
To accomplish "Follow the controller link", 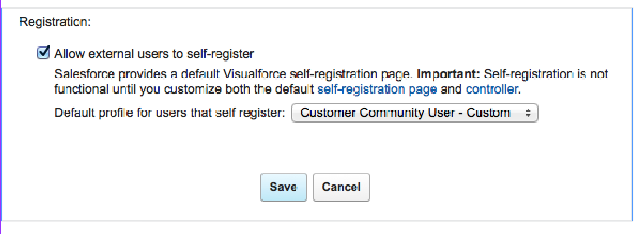I will click(x=492, y=90).
